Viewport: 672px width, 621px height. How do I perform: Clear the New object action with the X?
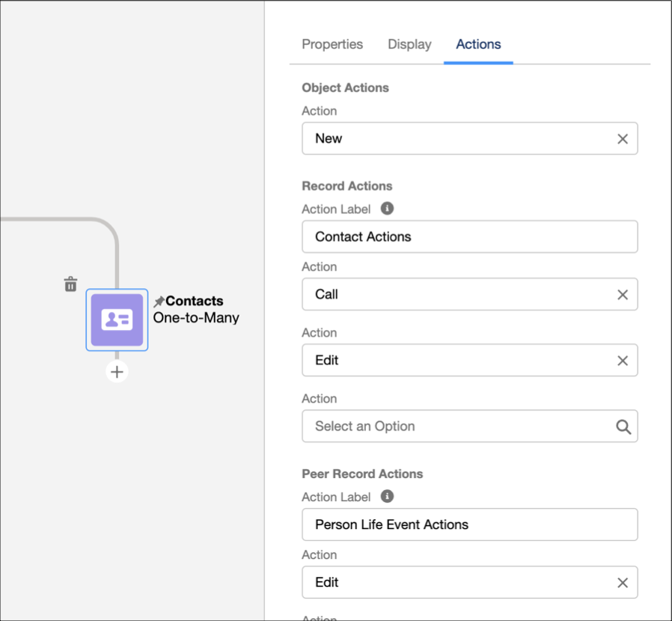click(623, 138)
